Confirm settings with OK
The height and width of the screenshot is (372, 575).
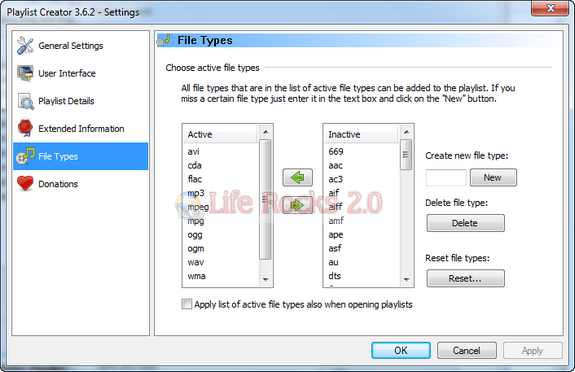pyautogui.click(x=401, y=350)
